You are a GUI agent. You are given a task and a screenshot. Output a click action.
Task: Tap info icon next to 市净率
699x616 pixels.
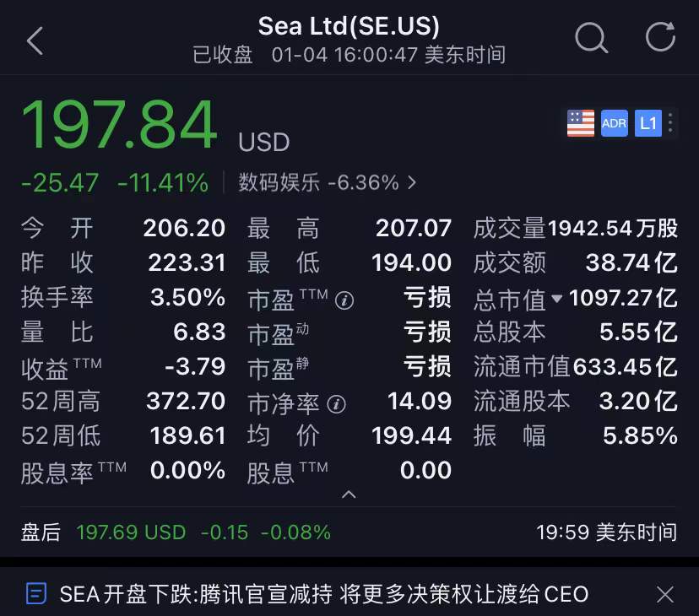(x=336, y=404)
